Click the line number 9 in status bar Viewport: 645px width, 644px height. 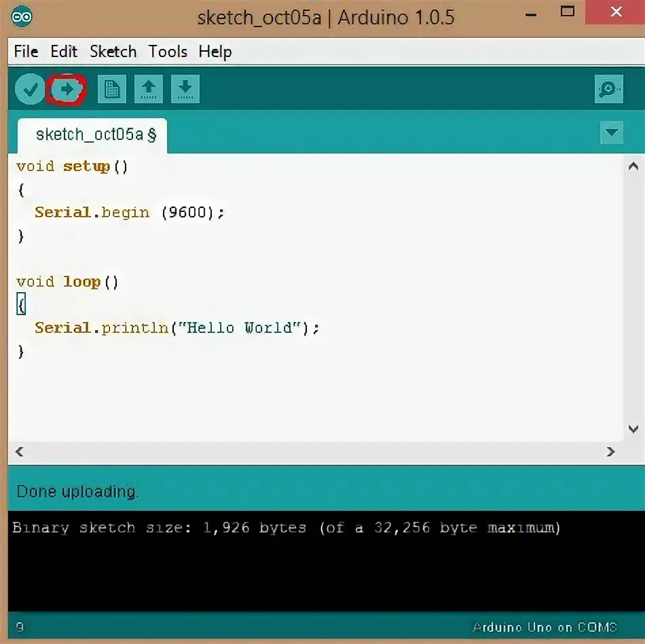[20, 627]
